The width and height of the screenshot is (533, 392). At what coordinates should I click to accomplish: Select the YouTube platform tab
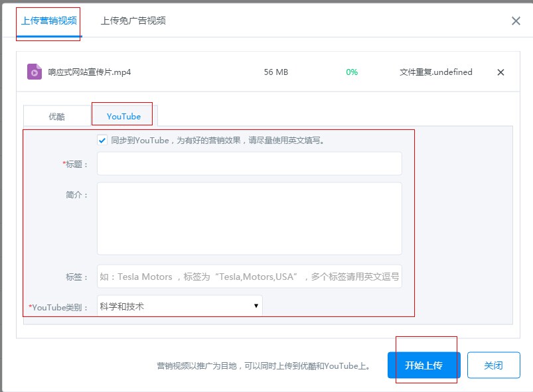click(x=123, y=116)
